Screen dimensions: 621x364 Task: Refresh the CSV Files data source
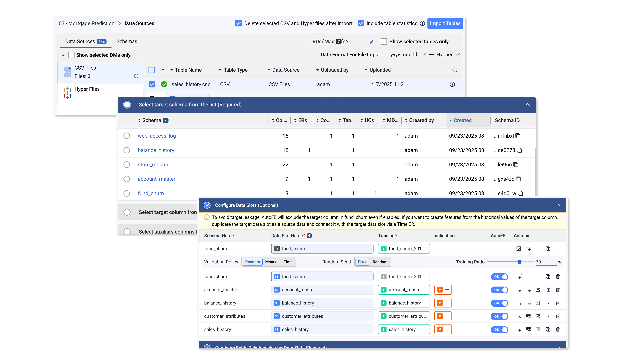point(136,76)
